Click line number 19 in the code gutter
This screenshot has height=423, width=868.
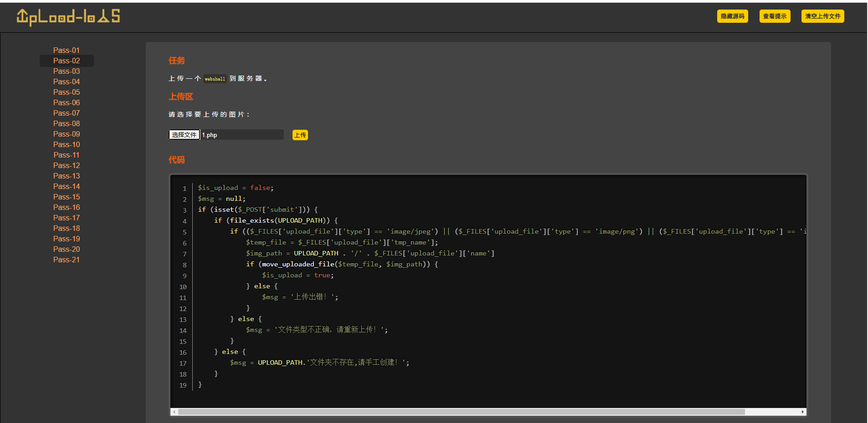coord(183,385)
